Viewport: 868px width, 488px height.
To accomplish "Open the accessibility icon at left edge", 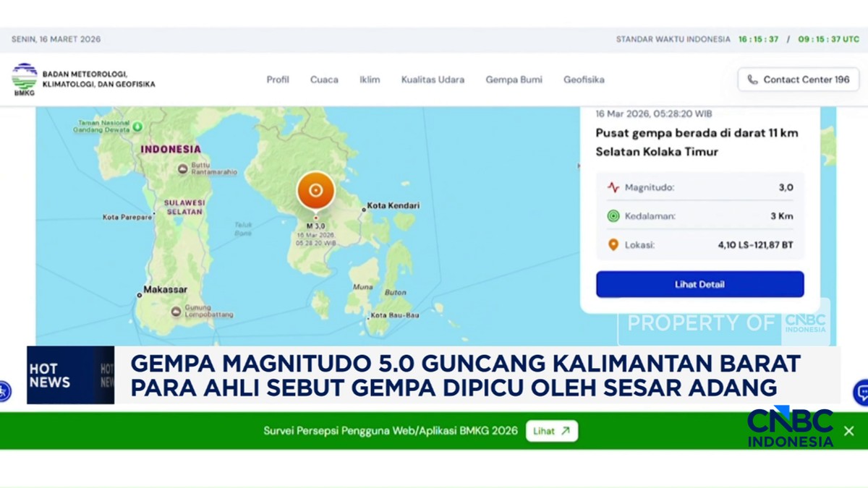I will tap(4, 391).
